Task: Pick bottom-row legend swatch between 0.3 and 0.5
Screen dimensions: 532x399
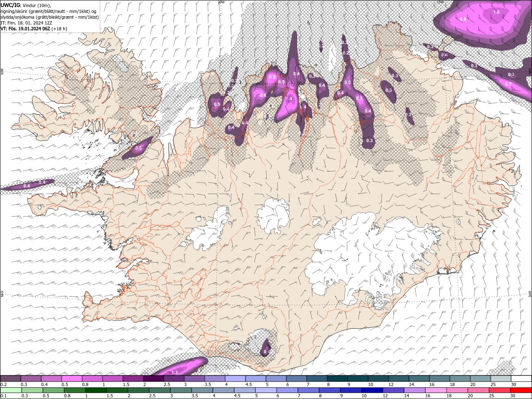Action: pyautogui.click(x=32, y=390)
